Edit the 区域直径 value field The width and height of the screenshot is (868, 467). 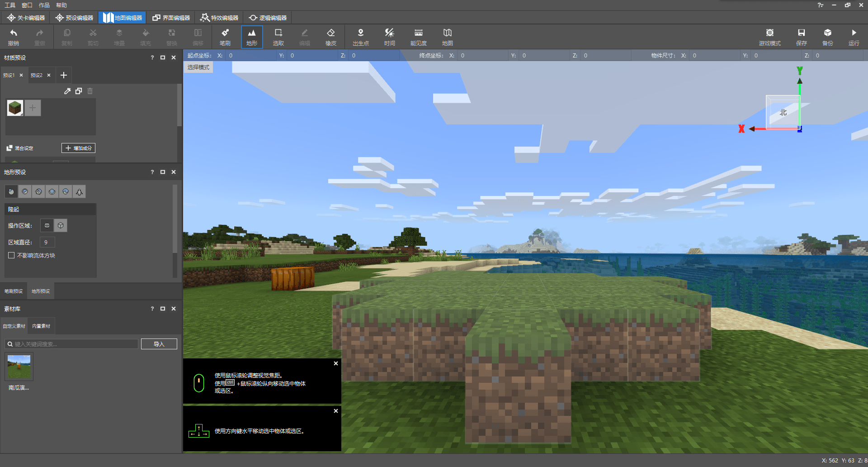pos(47,242)
